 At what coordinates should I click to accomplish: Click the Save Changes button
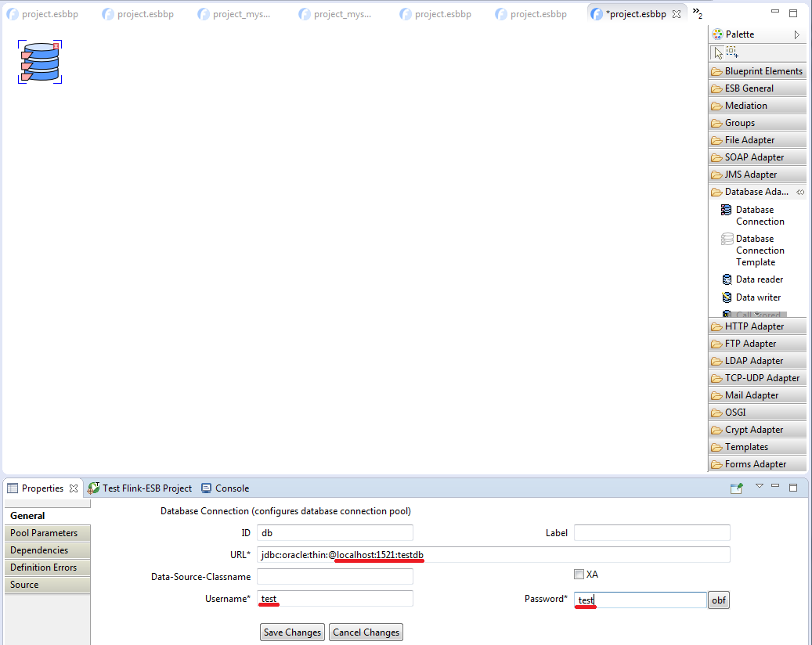[292, 632]
